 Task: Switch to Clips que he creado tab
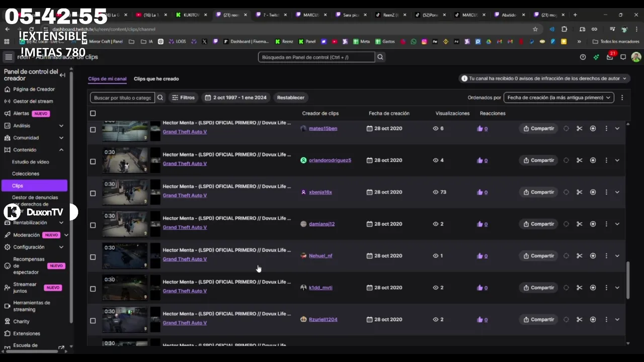click(156, 79)
